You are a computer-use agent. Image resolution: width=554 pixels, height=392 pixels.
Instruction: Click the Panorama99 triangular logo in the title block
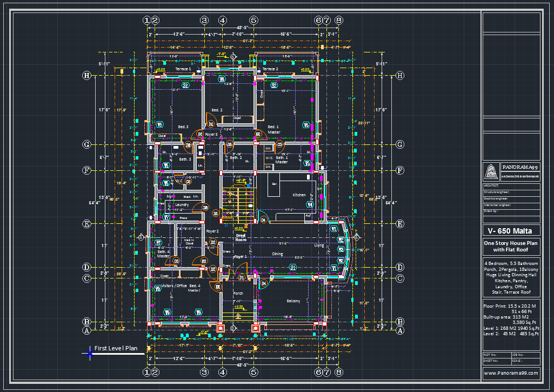click(x=491, y=171)
